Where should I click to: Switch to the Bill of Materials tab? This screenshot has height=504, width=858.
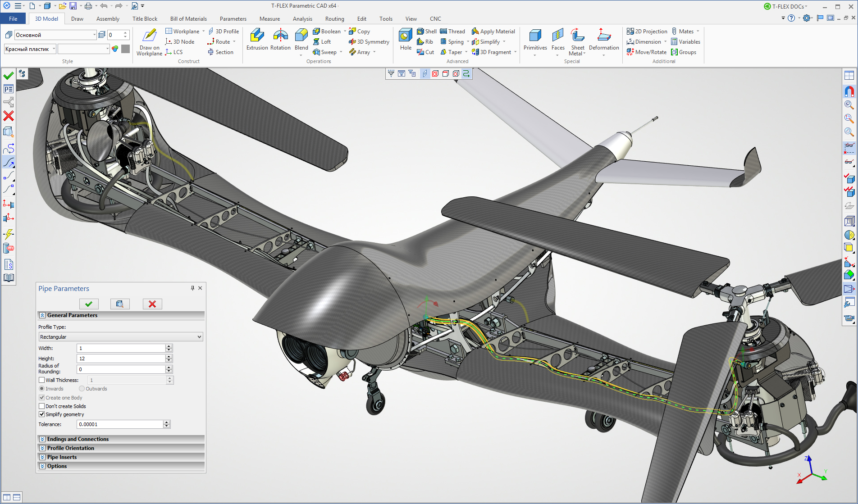coord(188,19)
